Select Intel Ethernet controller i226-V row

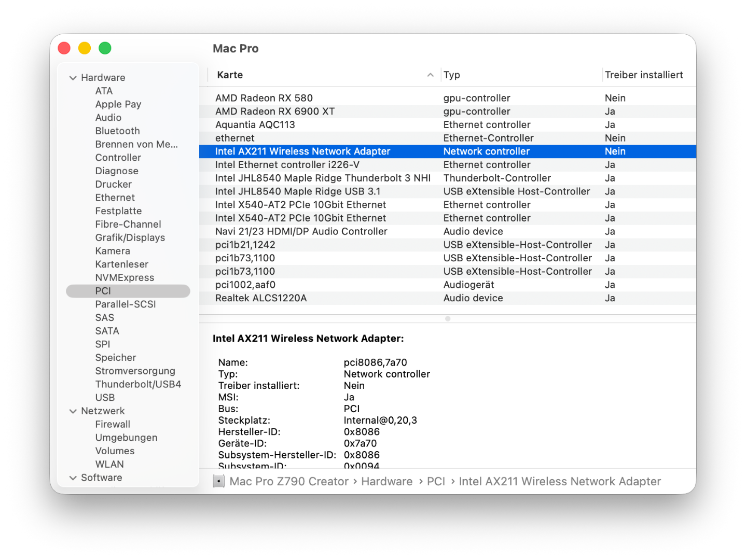(448, 165)
